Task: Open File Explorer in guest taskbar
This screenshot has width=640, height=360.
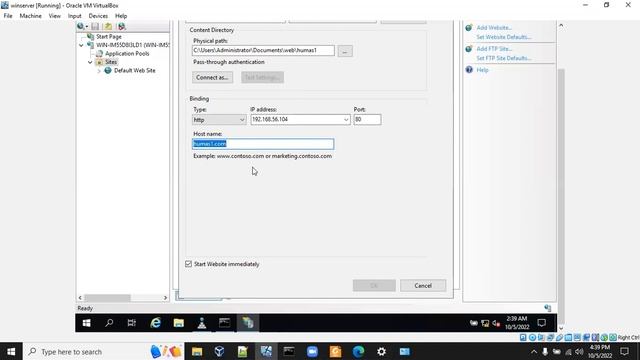Action: tap(178, 323)
